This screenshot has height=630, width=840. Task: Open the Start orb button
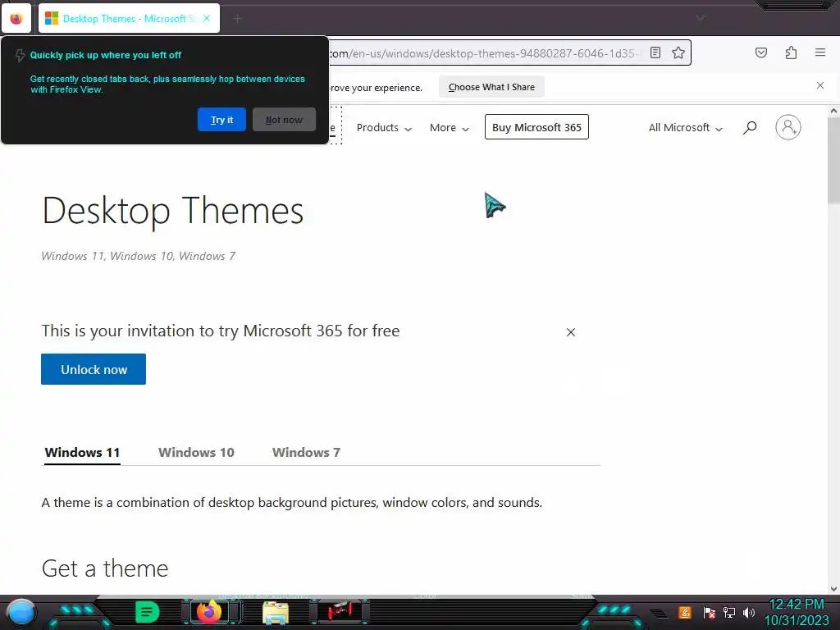click(21, 612)
